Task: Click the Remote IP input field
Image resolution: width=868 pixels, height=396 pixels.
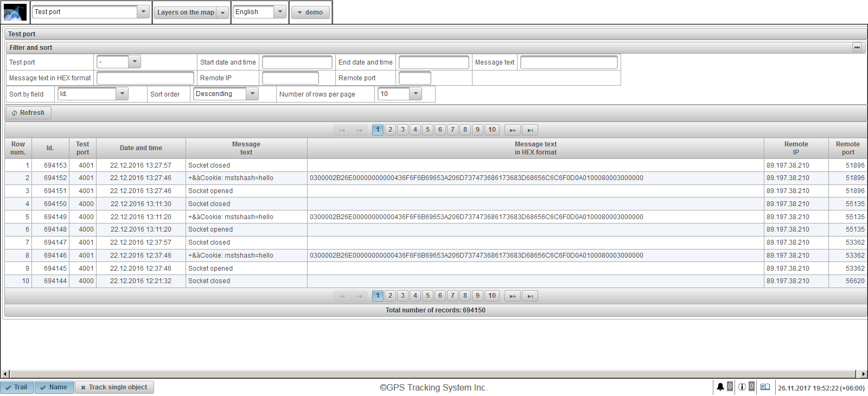Action: pos(290,78)
